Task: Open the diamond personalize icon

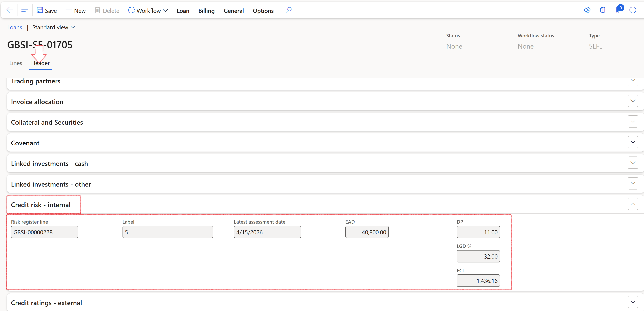Action: pos(587,10)
